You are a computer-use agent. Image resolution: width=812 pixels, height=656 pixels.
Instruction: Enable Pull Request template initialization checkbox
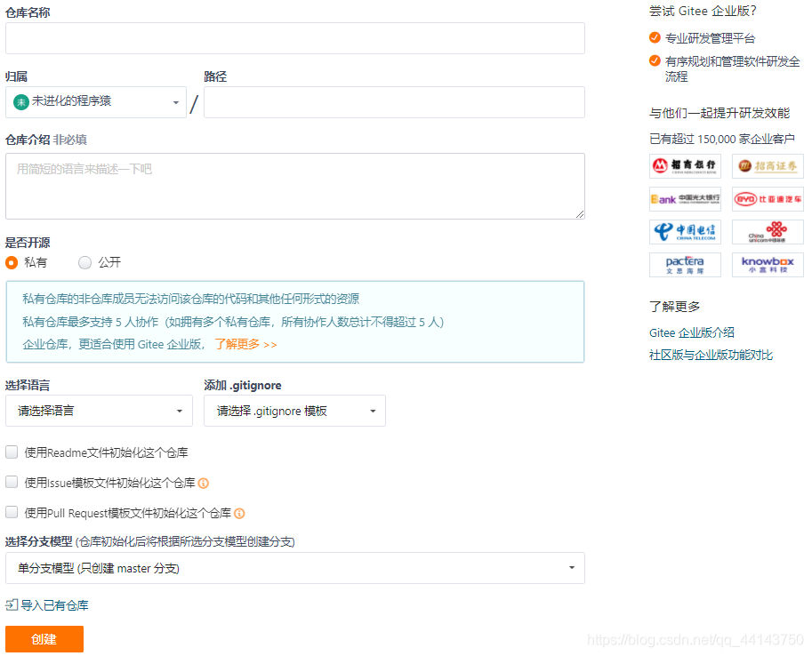[x=12, y=513]
